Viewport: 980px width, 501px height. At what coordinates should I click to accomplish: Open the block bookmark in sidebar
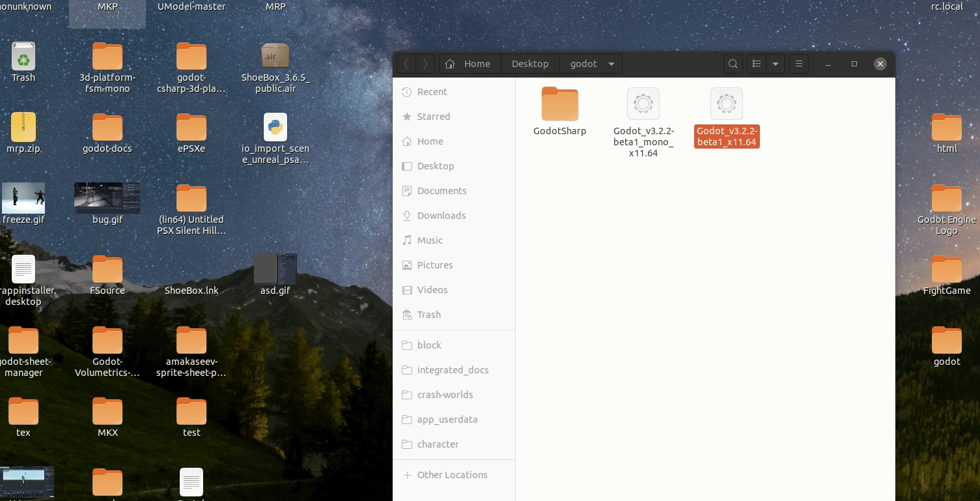[x=454, y=345]
